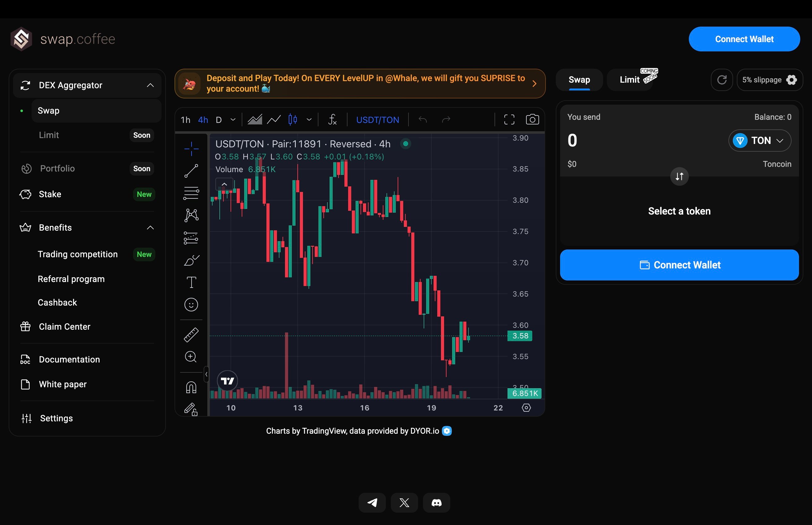Screen dimensions: 812x525
Task: Click the Connect Wallet button in swap panel
Action: coord(679,265)
